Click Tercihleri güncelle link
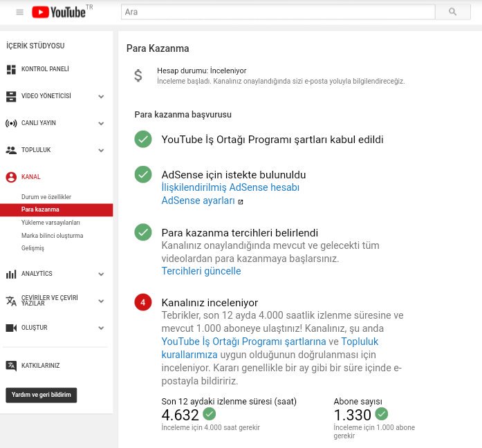Screen dimensions: 482x448 [x=201, y=271]
